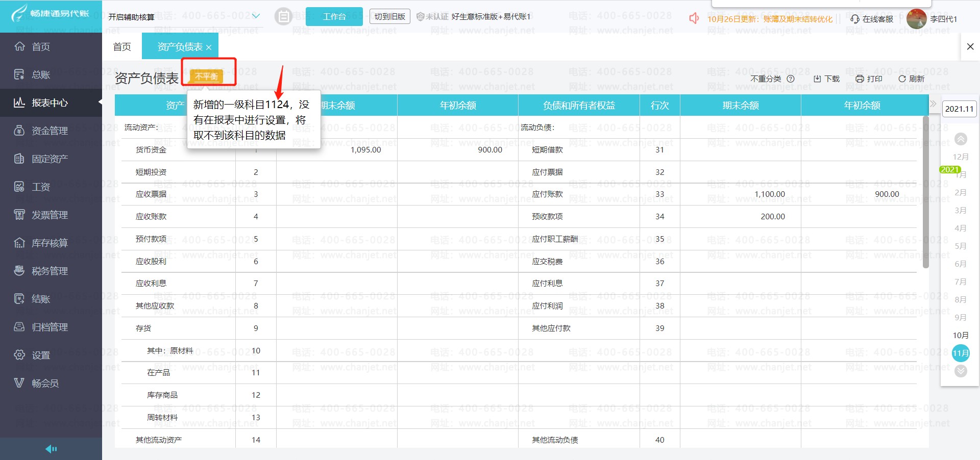Click the 短期借款 row label
The height and width of the screenshot is (460, 980).
click(x=547, y=150)
